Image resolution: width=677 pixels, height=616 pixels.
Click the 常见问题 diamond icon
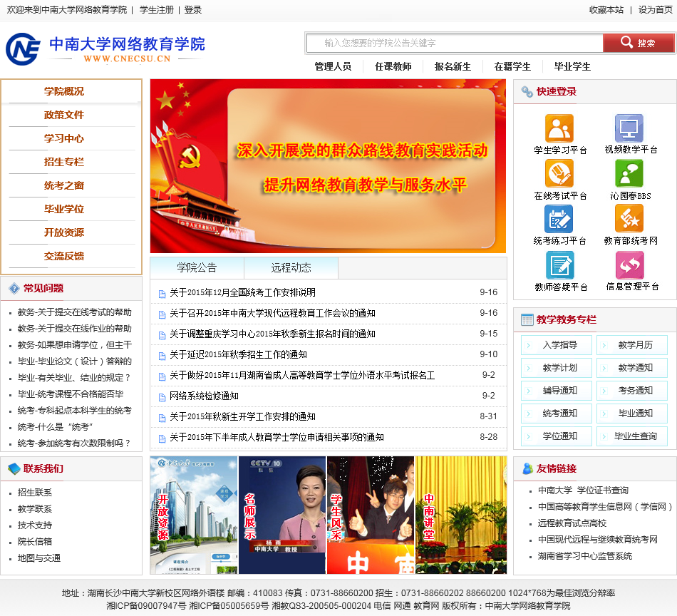coord(14,288)
